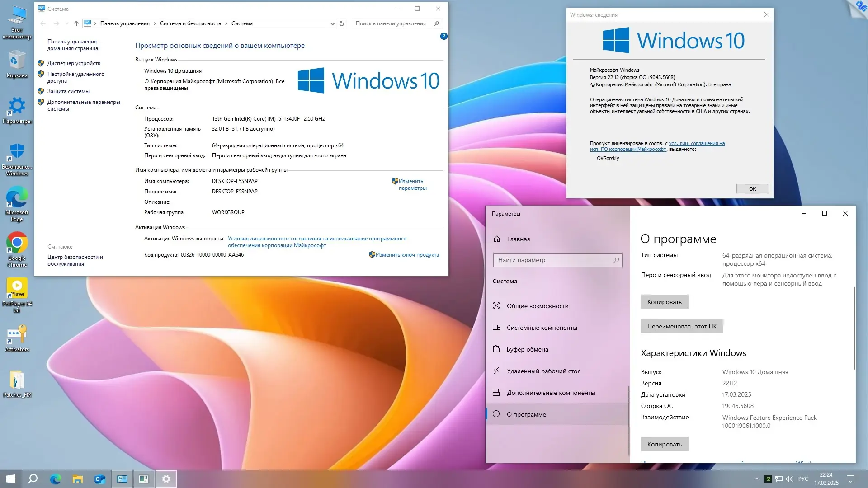This screenshot has height=488, width=868.
Task: Expand the chevron after Система и безопасность
Action: click(226, 23)
